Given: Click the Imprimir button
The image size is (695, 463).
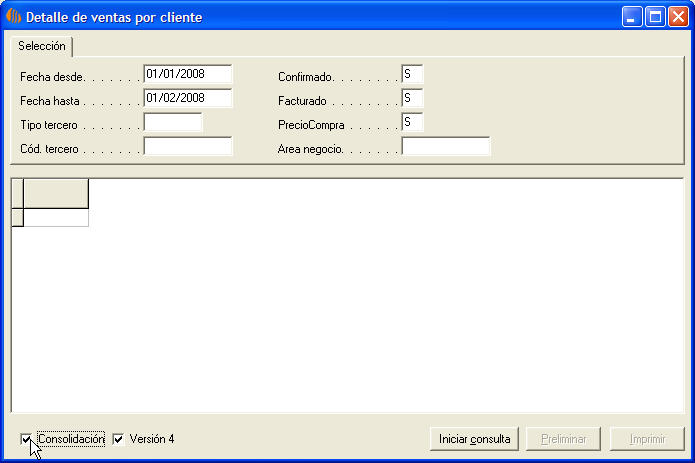Looking at the screenshot, I should pyautogui.click(x=645, y=439).
